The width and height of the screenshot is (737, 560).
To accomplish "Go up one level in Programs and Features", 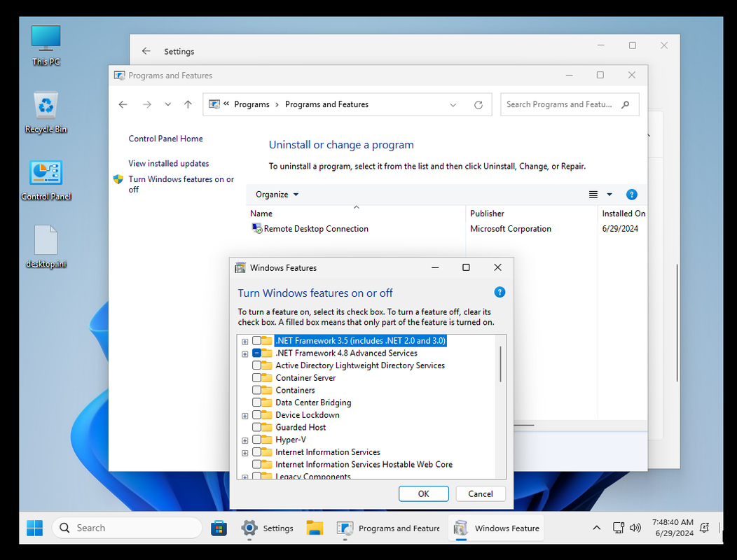I will (188, 104).
